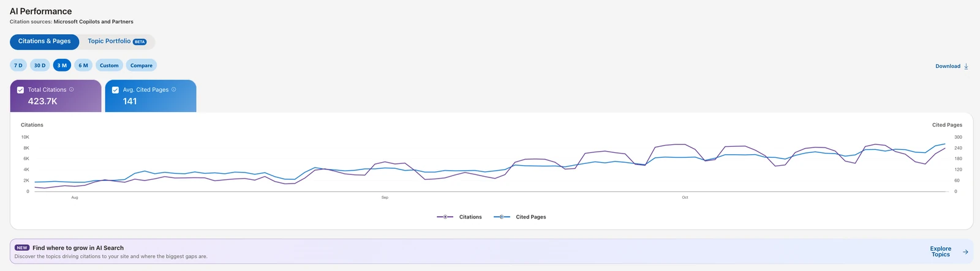This screenshot has height=271, width=980.
Task: Click the Aug label on the chart axis
Action: (x=75, y=198)
